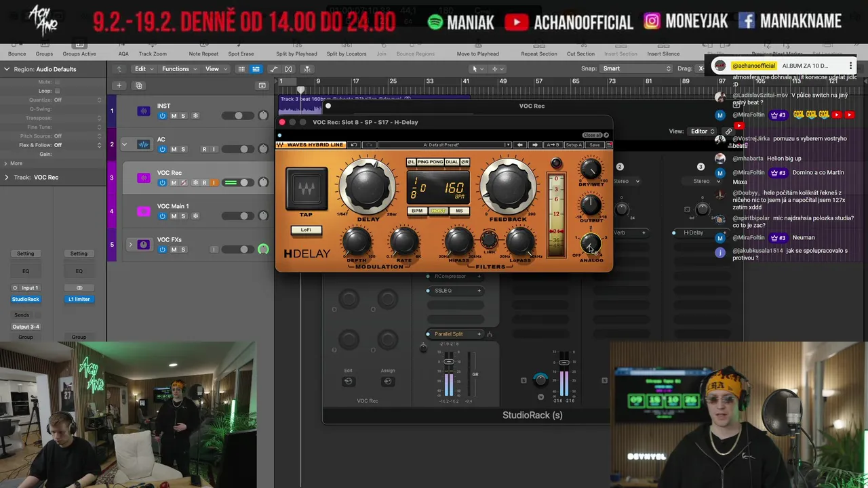Select HOST sync mode in H-Delay
This screenshot has width=868, height=488.
438,211
